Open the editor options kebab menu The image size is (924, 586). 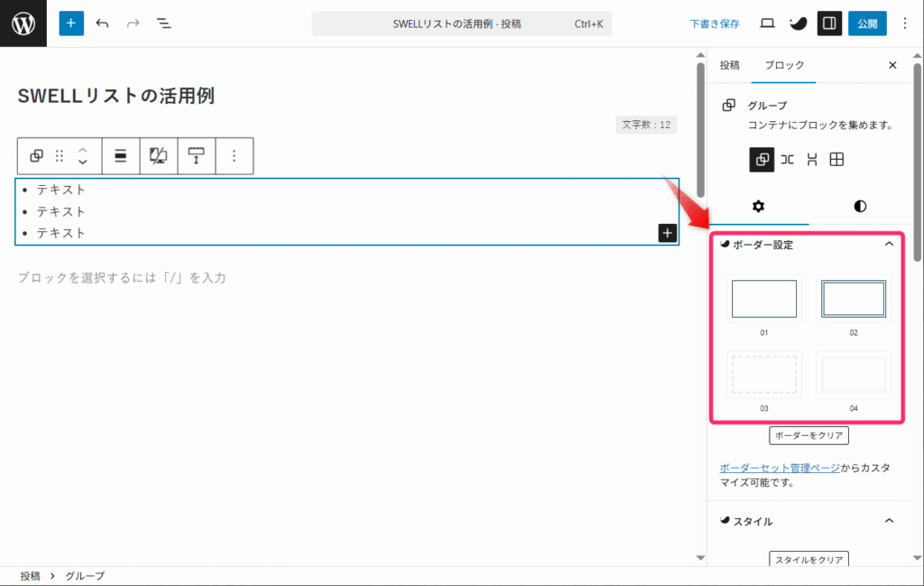905,23
